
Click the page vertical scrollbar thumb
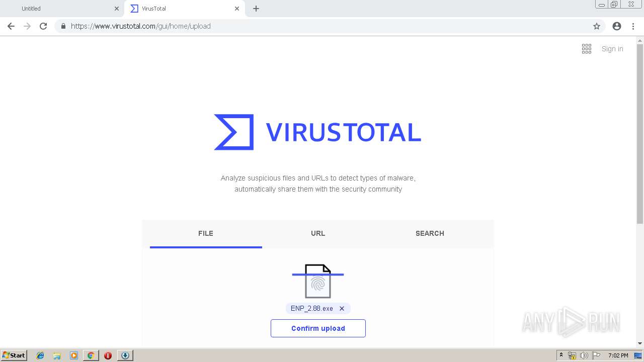point(640,133)
